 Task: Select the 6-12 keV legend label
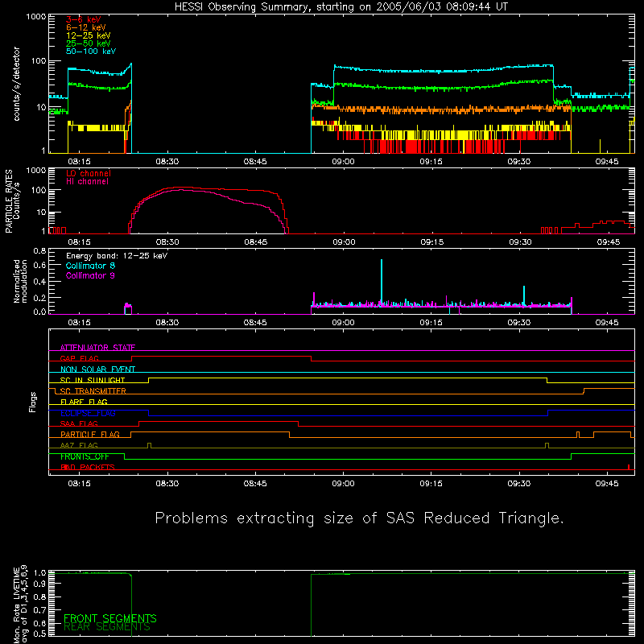(86, 27)
